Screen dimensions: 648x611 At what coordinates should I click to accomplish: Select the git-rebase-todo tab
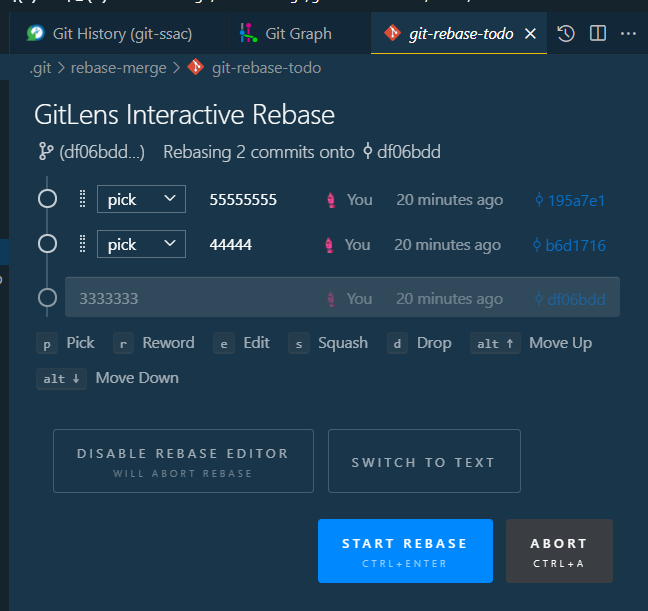pos(461,33)
